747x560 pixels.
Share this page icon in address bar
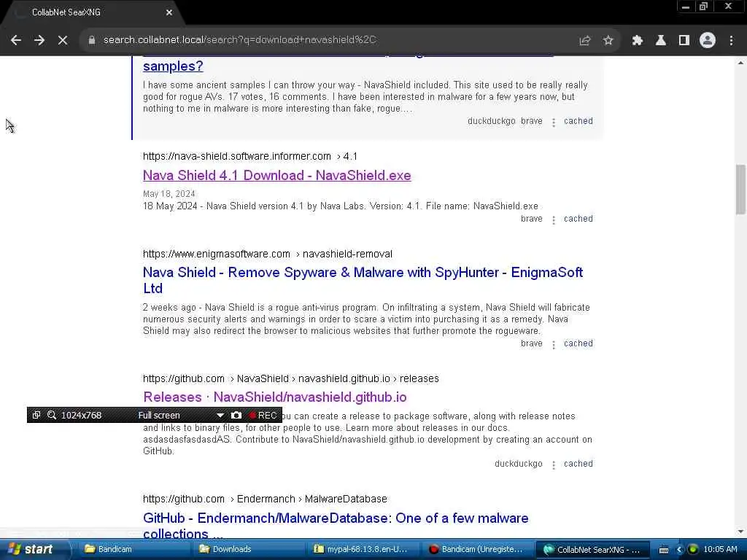(584, 41)
